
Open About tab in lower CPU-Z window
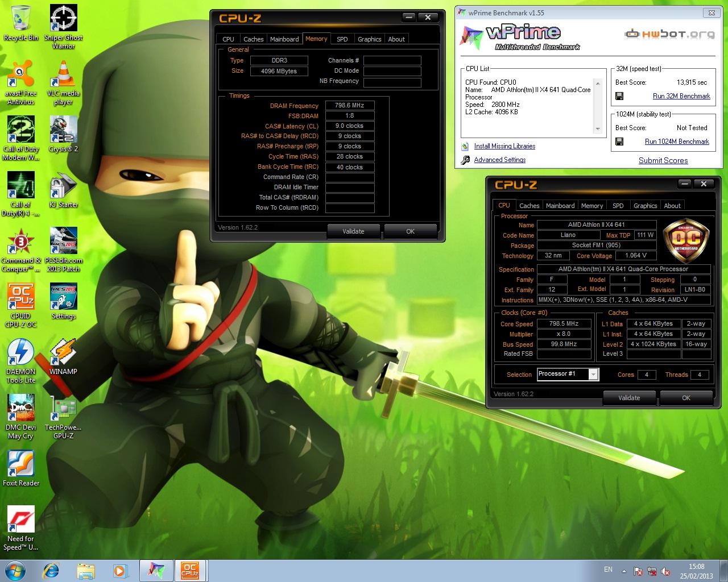672,206
